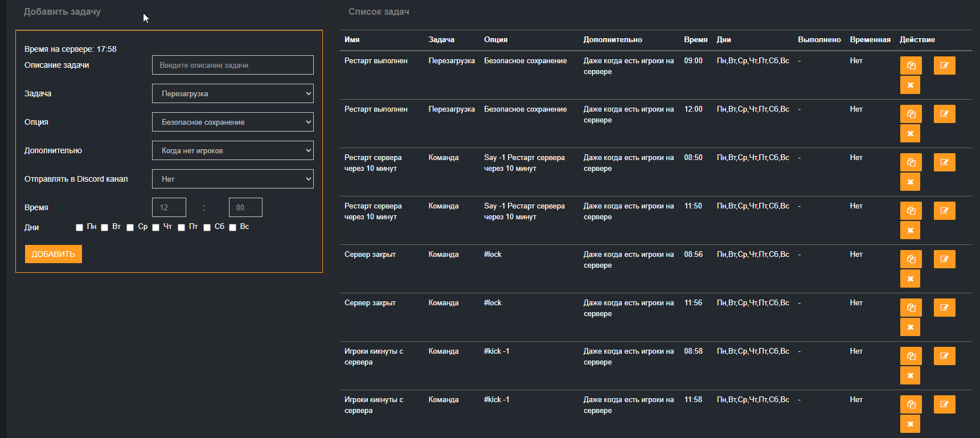The width and height of the screenshot is (980, 438).
Task: Focus the hours field showing 12
Action: pyautogui.click(x=169, y=207)
